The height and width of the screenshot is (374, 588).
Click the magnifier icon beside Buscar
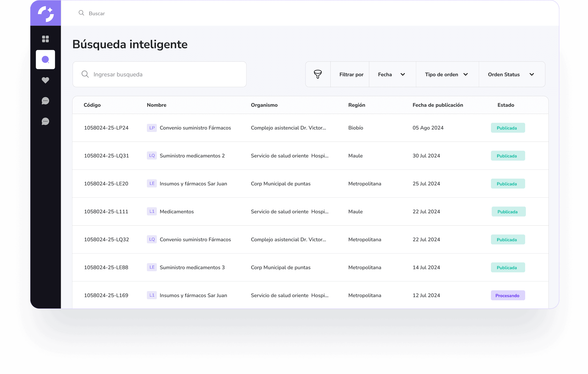tap(81, 13)
